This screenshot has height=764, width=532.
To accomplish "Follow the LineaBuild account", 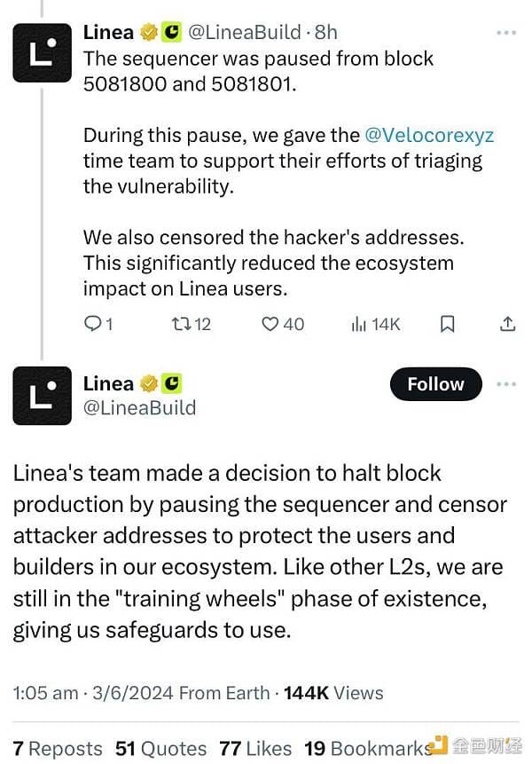I will click(x=434, y=384).
